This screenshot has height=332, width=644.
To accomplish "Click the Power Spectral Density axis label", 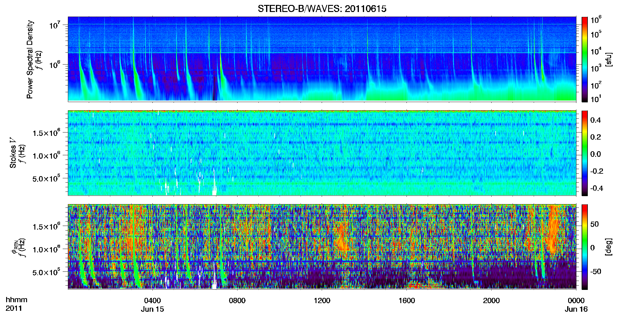I will point(30,59).
